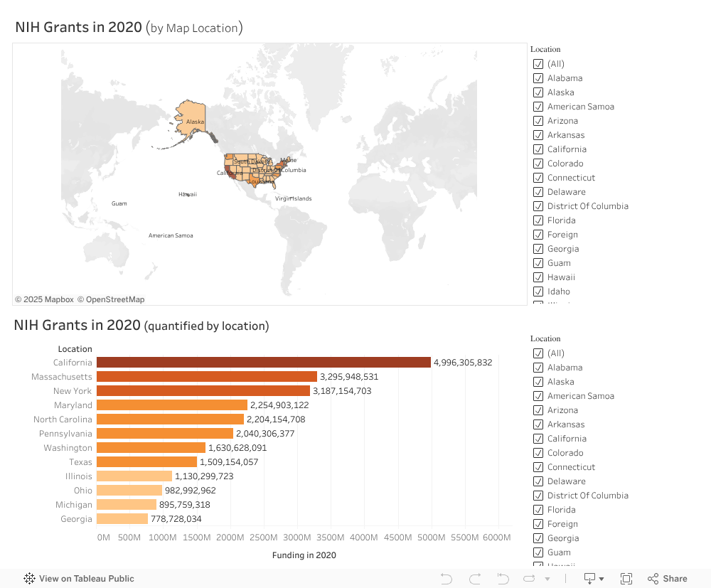Enter full screen via the frame icon
This screenshot has width=711, height=588.
click(x=626, y=579)
